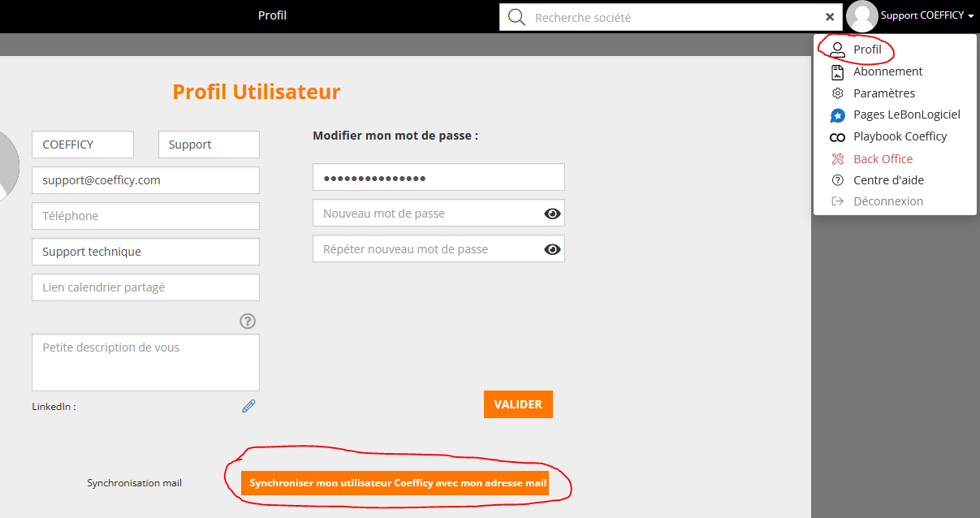Focus the Répéter nouveau mot de passe field
The height and width of the screenshot is (518, 980).
(438, 248)
